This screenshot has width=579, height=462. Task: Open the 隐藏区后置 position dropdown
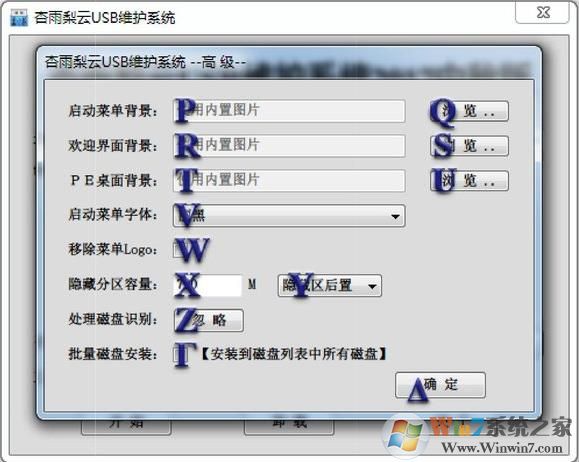(x=329, y=285)
